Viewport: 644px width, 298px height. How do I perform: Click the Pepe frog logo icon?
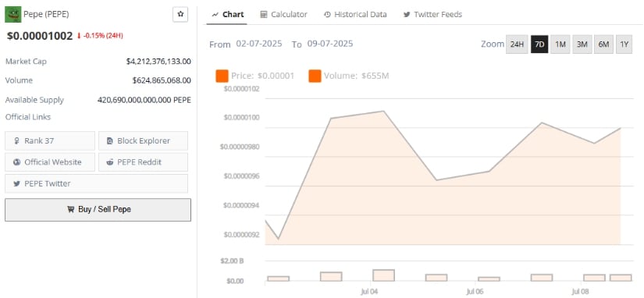pyautogui.click(x=13, y=14)
